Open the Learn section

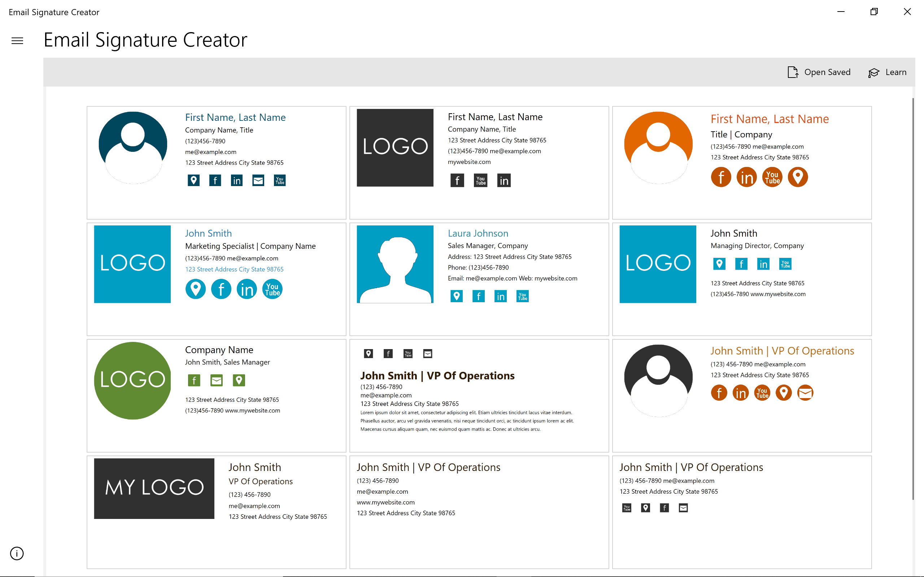[887, 72]
